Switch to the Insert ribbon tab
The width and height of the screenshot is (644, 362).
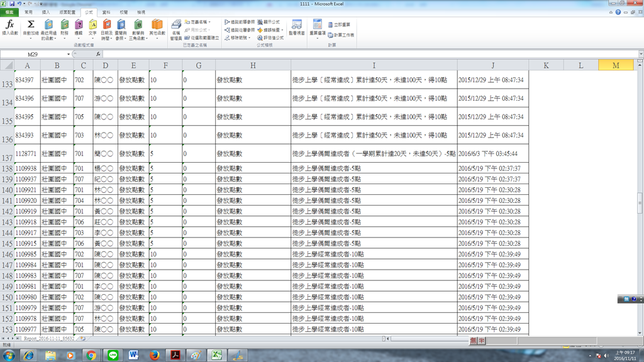point(46,13)
